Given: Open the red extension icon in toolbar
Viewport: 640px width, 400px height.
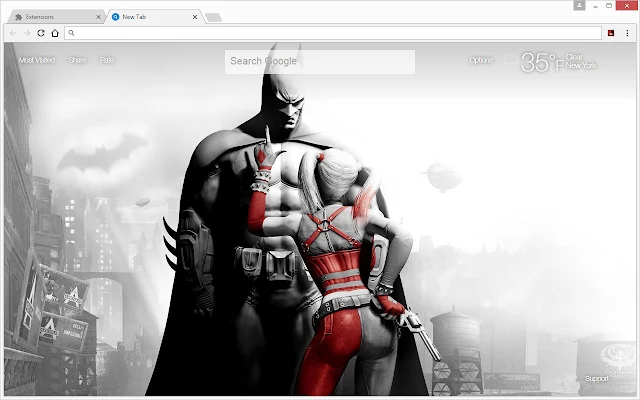Looking at the screenshot, I should [611, 33].
